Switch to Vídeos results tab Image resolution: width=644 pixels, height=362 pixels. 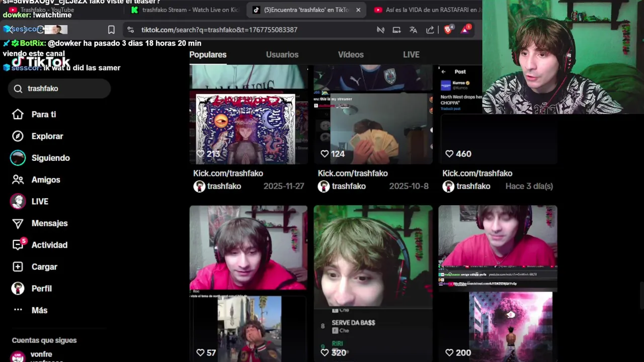click(x=351, y=55)
